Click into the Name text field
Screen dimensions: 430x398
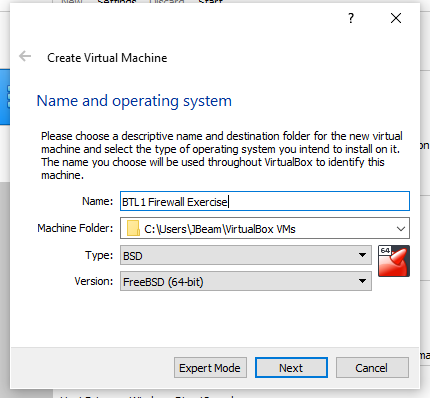coord(265,201)
